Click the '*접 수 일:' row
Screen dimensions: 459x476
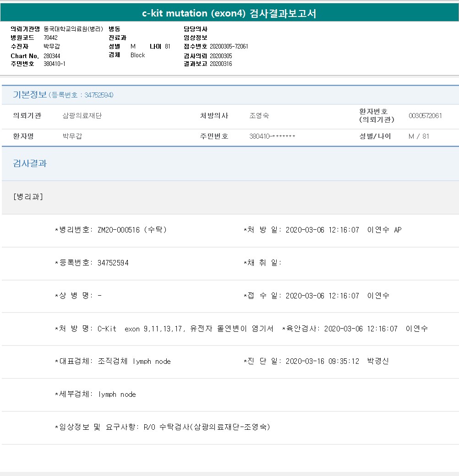coord(316,296)
